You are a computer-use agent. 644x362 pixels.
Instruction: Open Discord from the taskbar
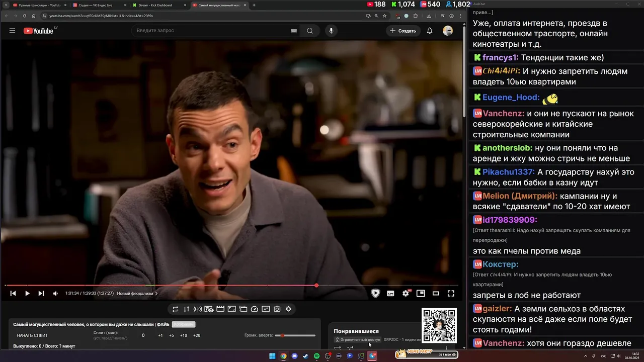click(x=294, y=356)
